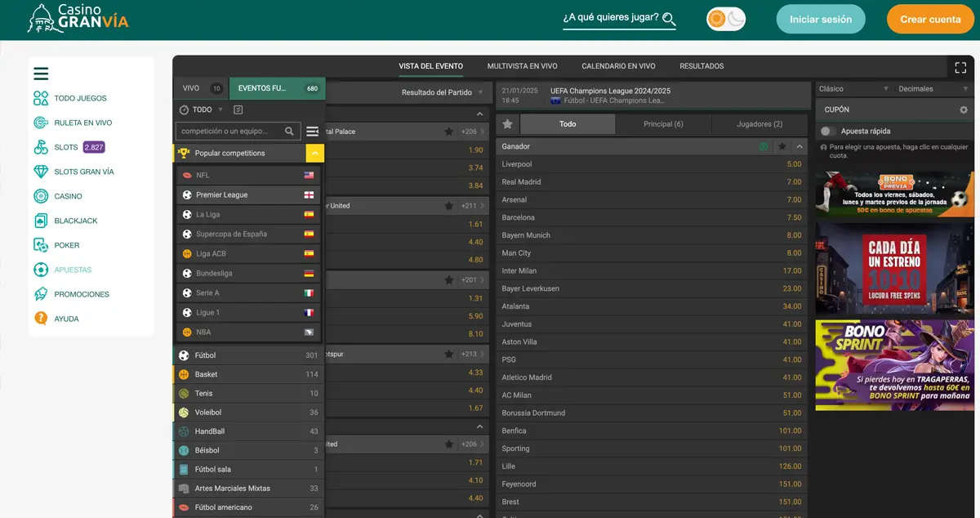Click the fullscreen icon in sportsbook
Viewport: 980px width, 518px height.
[960, 67]
